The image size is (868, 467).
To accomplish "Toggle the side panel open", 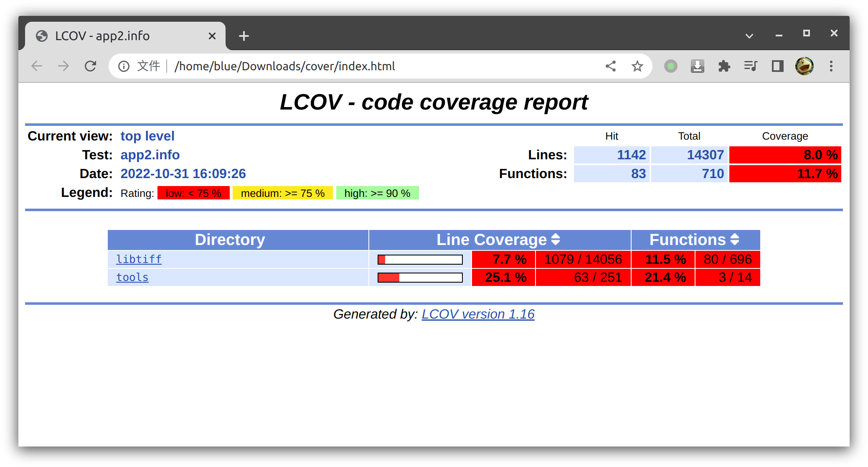I will [777, 66].
